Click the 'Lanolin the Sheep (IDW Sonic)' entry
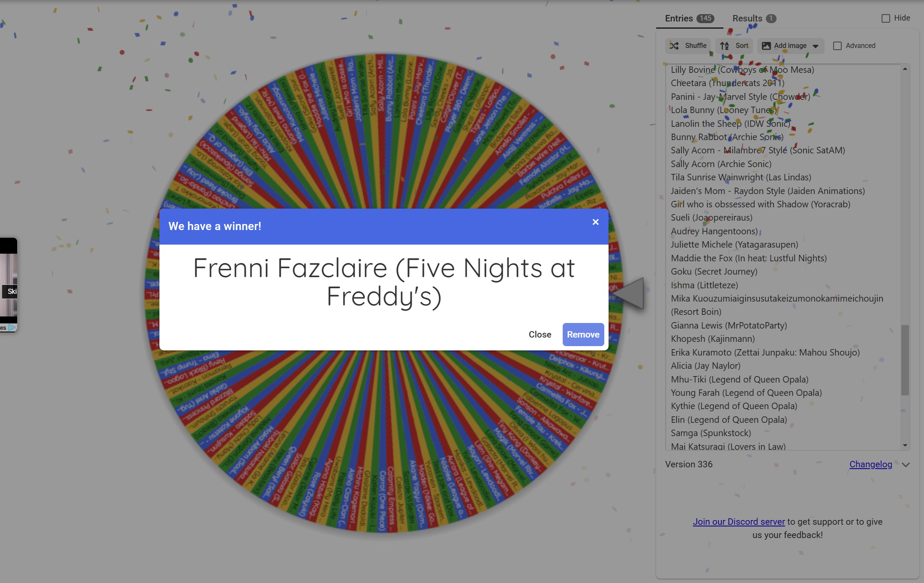 [x=731, y=124]
